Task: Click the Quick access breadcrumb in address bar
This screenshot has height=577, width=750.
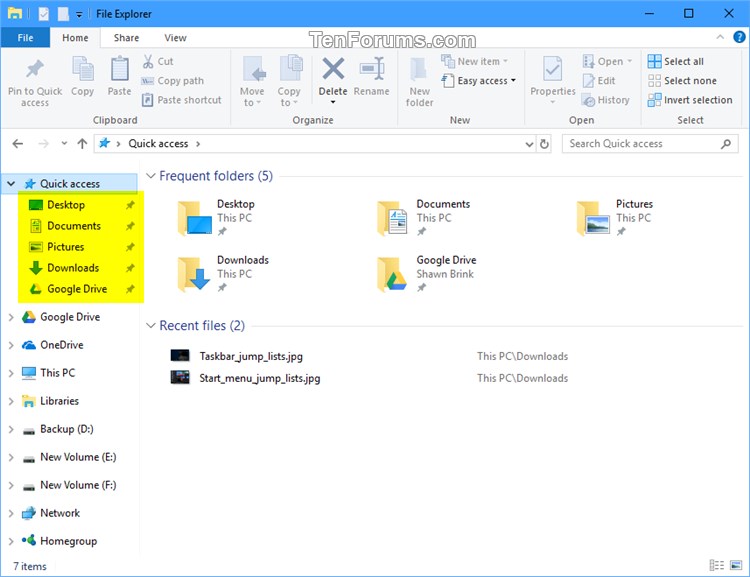Action: [158, 144]
